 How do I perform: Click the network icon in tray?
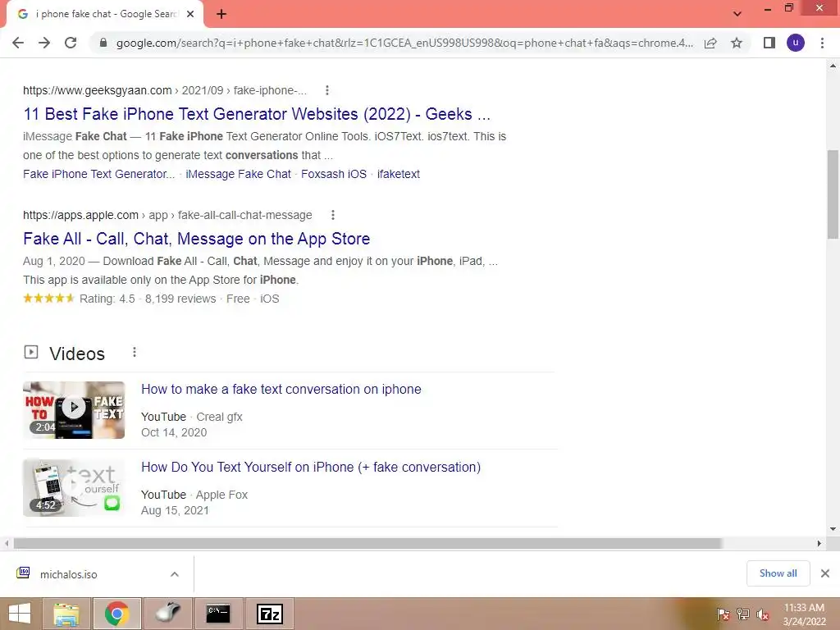click(x=743, y=614)
